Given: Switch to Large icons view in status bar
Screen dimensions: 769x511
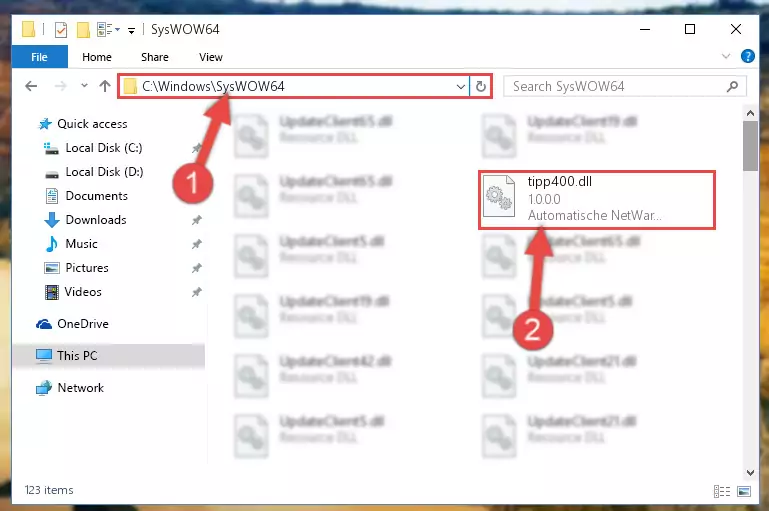Looking at the screenshot, I should 744,491.
